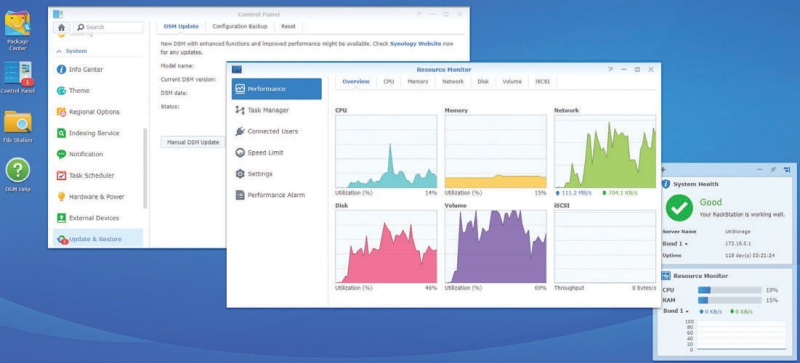The width and height of the screenshot is (800, 363).
Task: Click the Manual DSM Update button
Action: pos(193,142)
